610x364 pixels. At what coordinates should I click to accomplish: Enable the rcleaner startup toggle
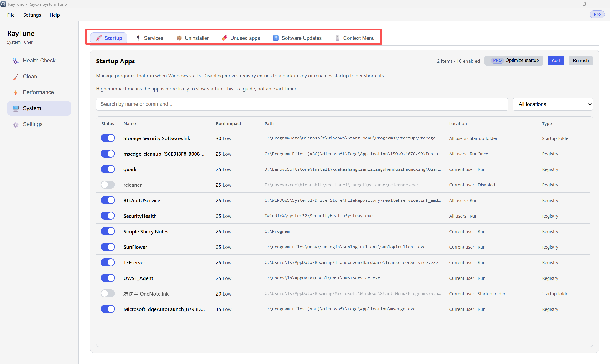108,185
